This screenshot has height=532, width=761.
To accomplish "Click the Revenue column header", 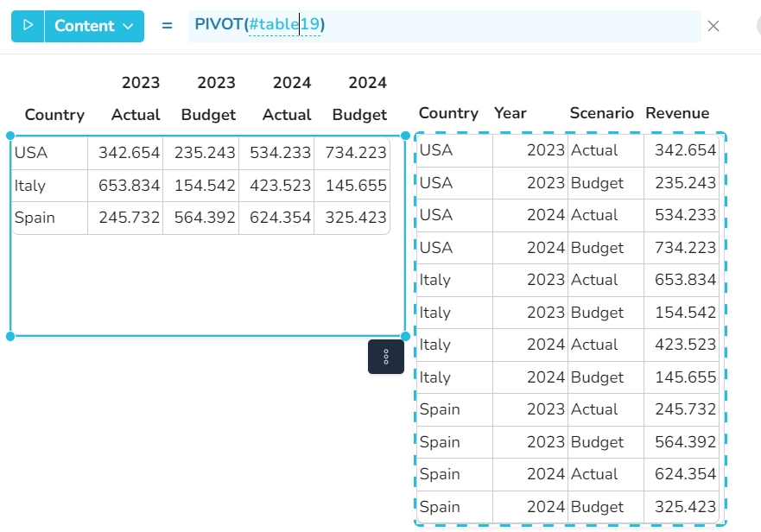I will pyautogui.click(x=677, y=113).
